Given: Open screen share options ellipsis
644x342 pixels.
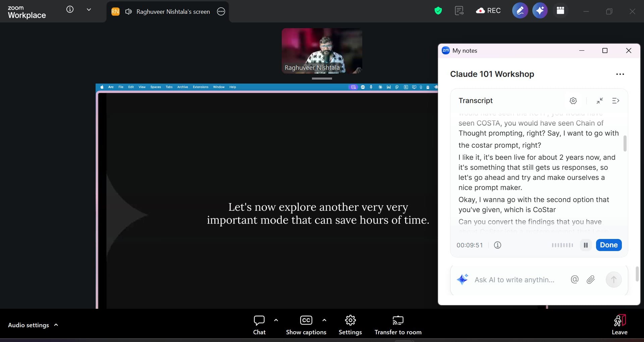Looking at the screenshot, I should (221, 12).
